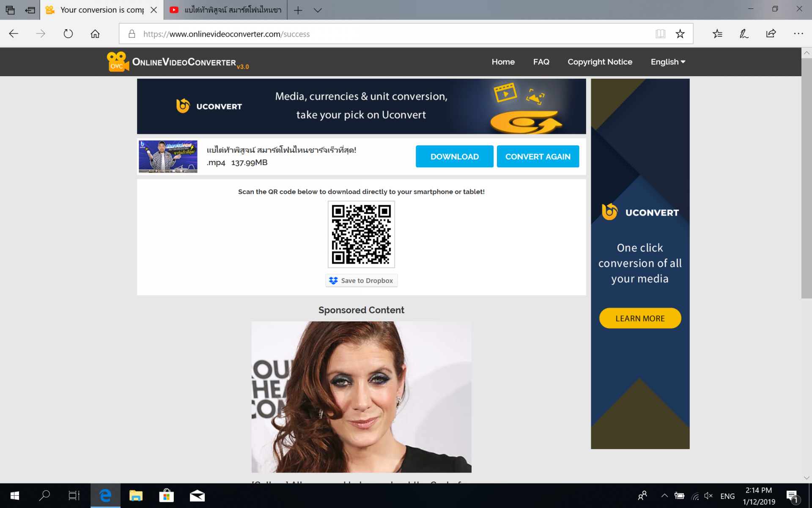Open Copyright Notice page
Image resolution: width=812 pixels, height=508 pixels.
600,62
